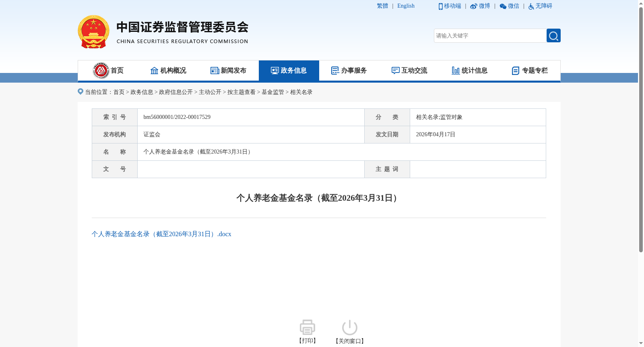
Task: Open the 专题专栏 navigation tab
Action: tap(530, 71)
